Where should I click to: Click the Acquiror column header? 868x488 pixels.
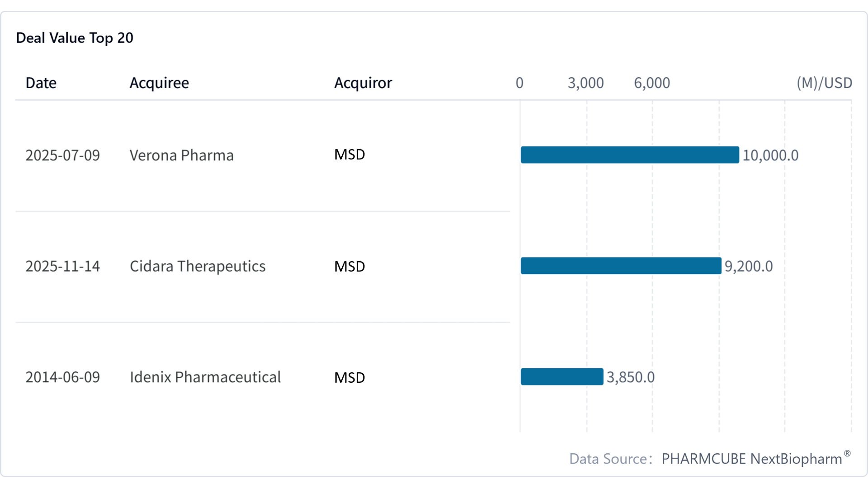pos(363,83)
